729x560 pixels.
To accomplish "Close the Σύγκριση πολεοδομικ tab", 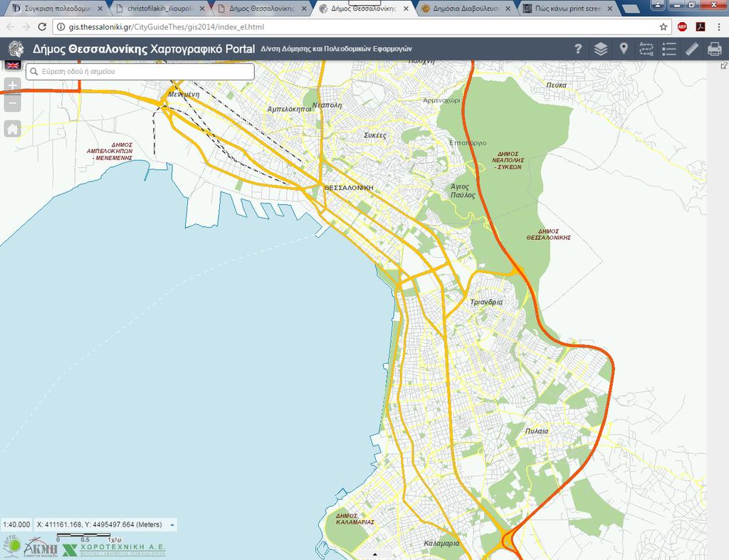I will pyautogui.click(x=100, y=9).
